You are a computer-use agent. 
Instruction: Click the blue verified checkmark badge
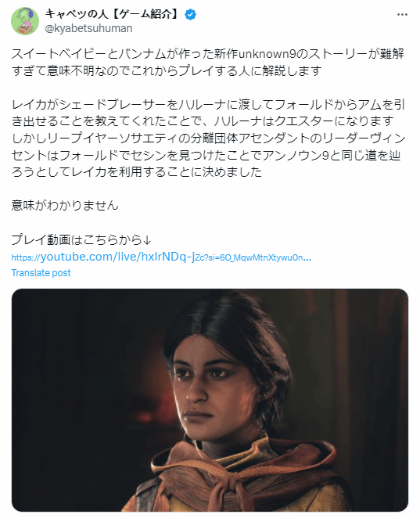point(190,15)
